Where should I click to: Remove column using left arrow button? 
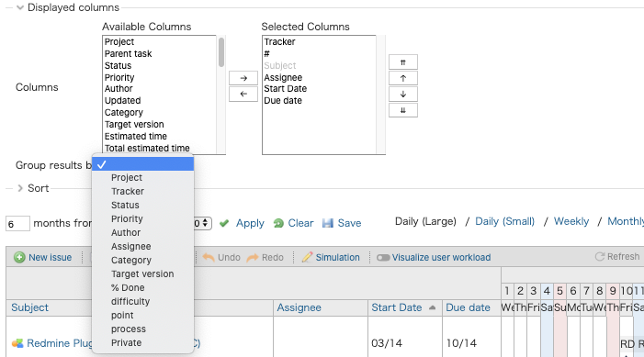click(x=243, y=94)
